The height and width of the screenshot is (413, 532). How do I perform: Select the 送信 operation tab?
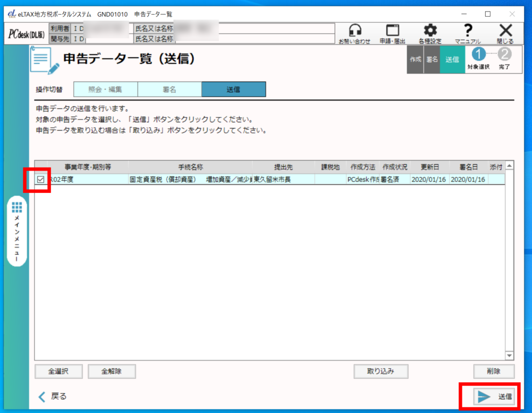pyautogui.click(x=233, y=89)
